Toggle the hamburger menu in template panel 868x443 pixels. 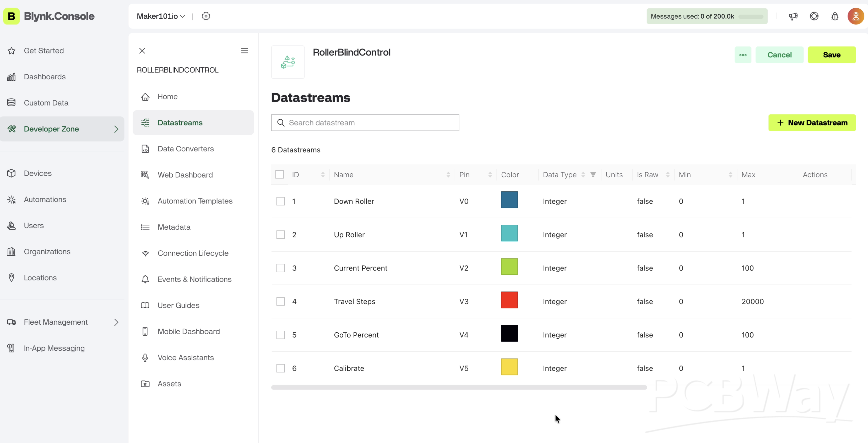click(244, 51)
